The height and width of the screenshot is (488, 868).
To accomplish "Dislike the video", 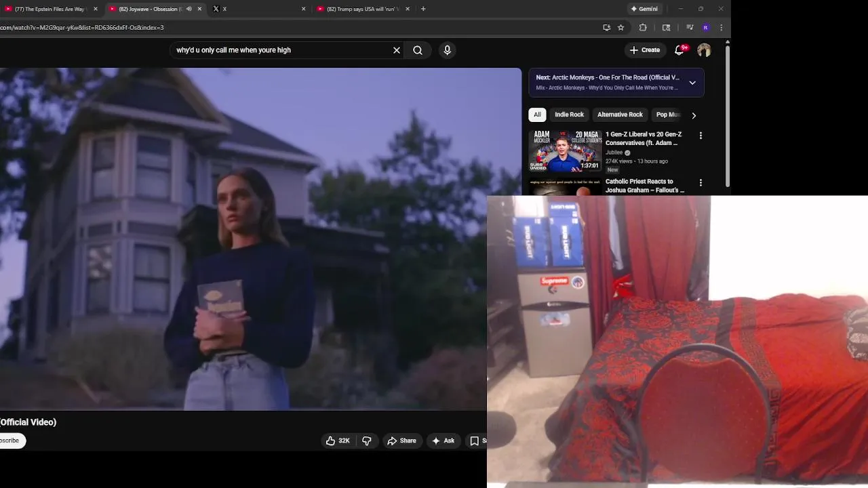I will click(x=367, y=441).
